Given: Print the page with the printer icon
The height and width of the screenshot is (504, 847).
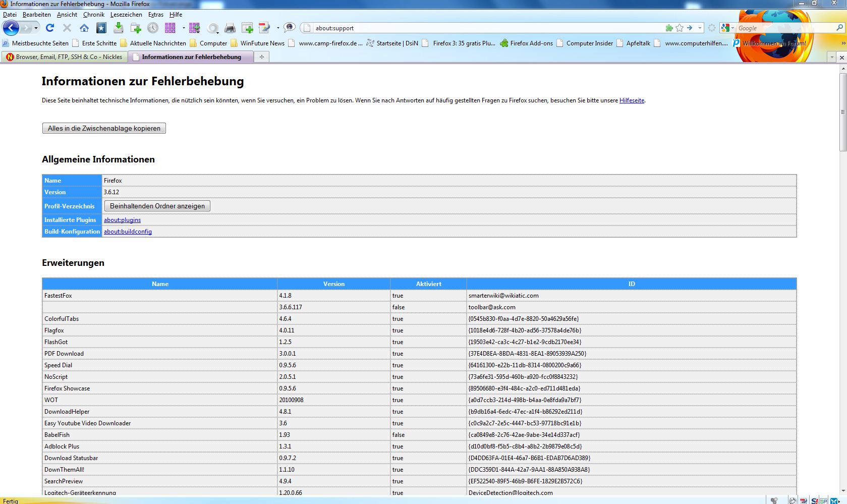Looking at the screenshot, I should [230, 28].
